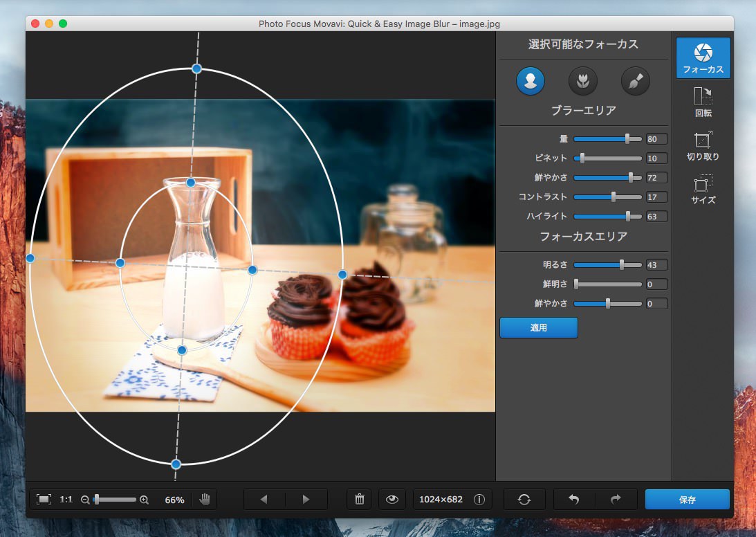
Task: Click the zoom in magnifier icon
Action: (x=144, y=499)
